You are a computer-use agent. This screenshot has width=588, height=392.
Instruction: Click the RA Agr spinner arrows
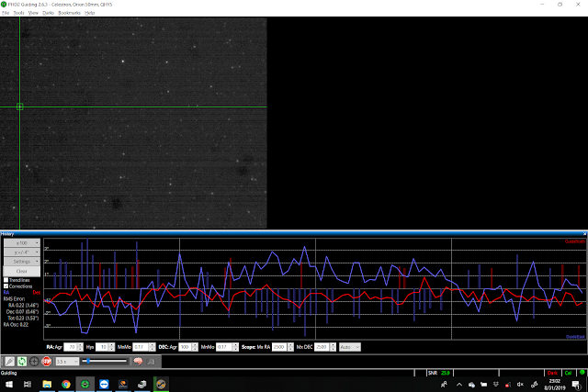coord(80,347)
